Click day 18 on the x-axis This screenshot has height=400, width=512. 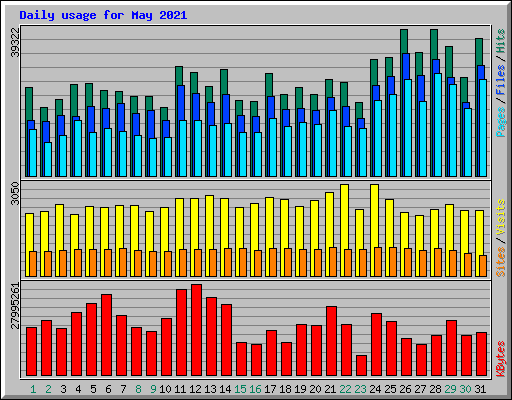[285, 389]
